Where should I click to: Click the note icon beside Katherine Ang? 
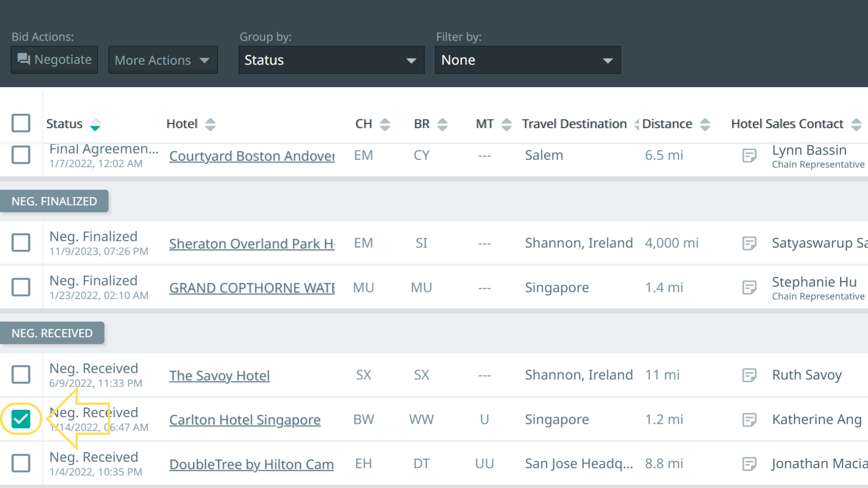tap(749, 420)
